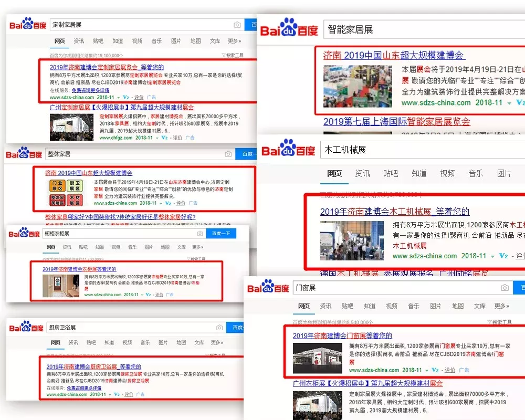
Task: Expand the snapshot arrow in the 厨房卫浴展 result
Action: 110,395
